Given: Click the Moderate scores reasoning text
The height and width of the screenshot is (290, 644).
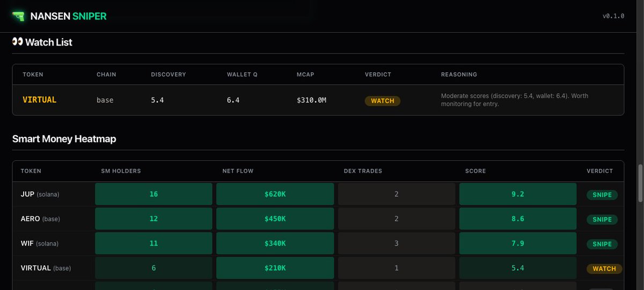Looking at the screenshot, I should coord(515,100).
